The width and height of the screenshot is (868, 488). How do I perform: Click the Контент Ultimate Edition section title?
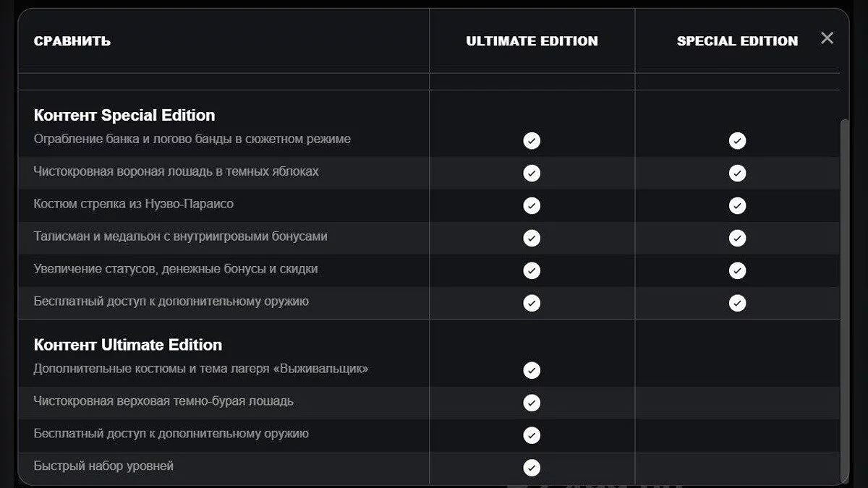pos(128,345)
